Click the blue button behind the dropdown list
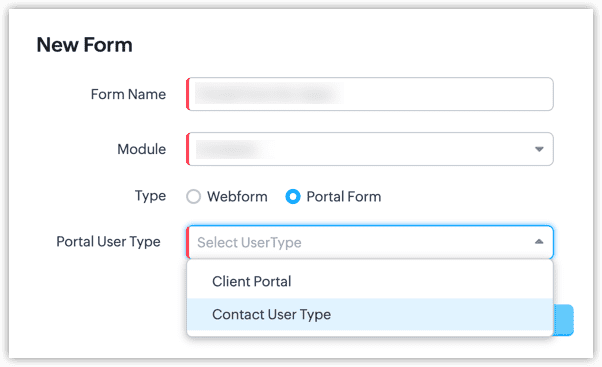Image resolution: width=602 pixels, height=367 pixels. pos(564,320)
